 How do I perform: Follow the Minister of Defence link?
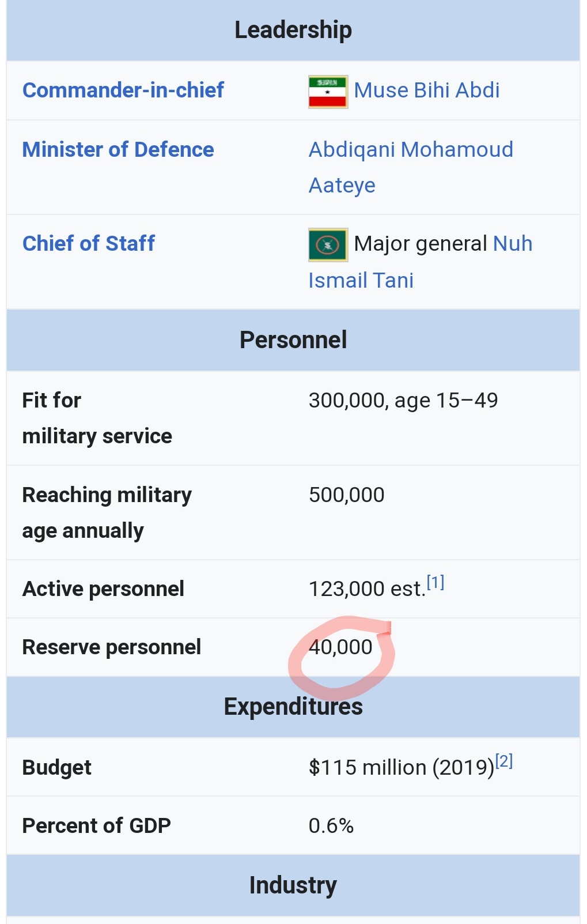tap(118, 150)
